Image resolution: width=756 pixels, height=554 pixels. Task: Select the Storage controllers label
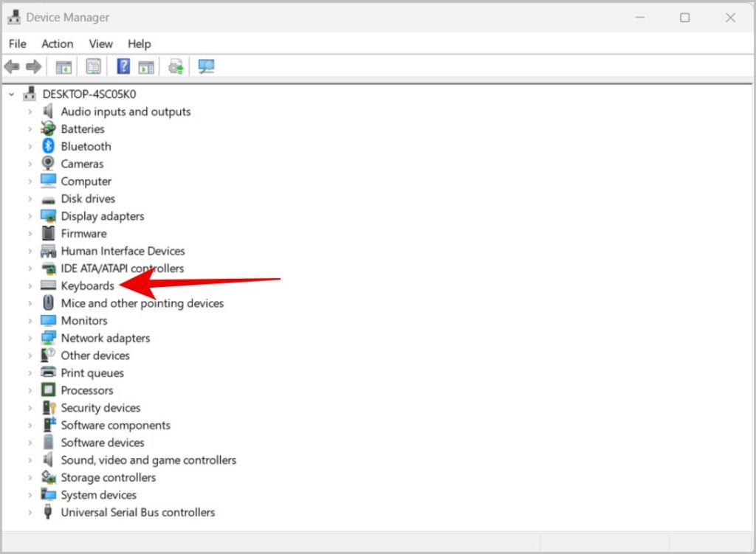[x=109, y=477]
